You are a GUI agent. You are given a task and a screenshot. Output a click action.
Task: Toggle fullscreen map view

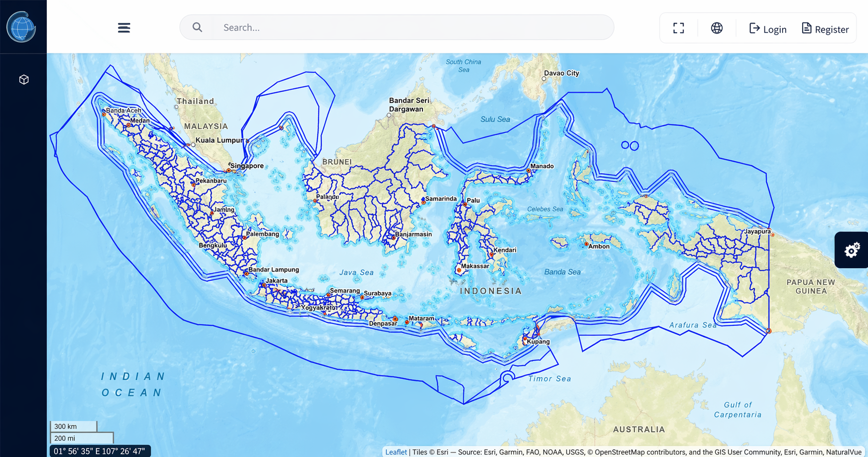(x=678, y=28)
